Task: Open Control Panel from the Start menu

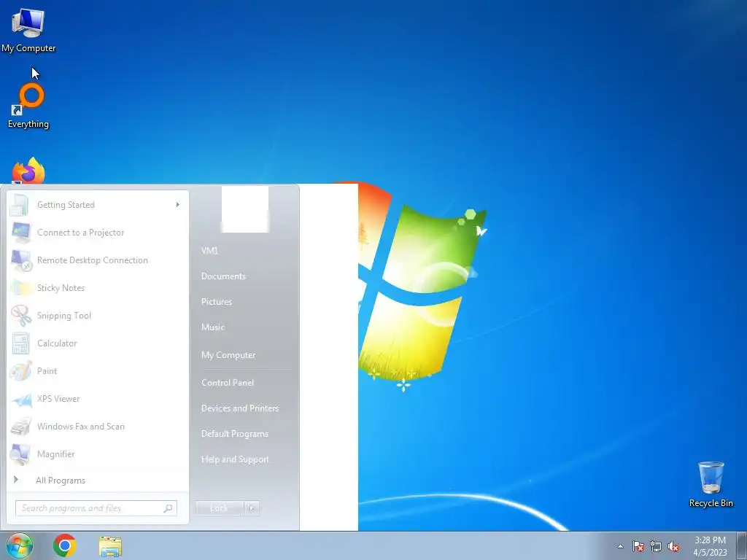Action: coord(228,382)
